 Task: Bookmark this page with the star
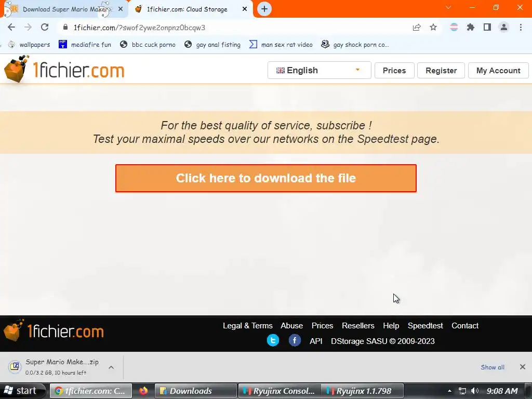tap(433, 28)
